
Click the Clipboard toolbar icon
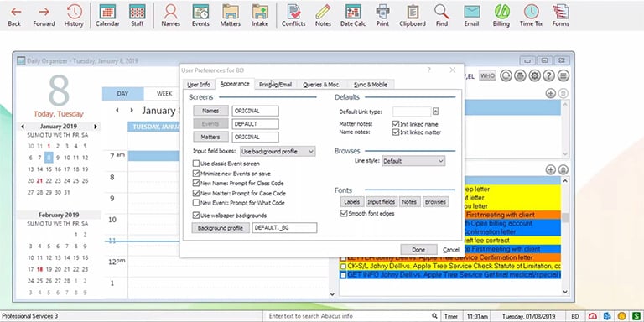point(413,15)
